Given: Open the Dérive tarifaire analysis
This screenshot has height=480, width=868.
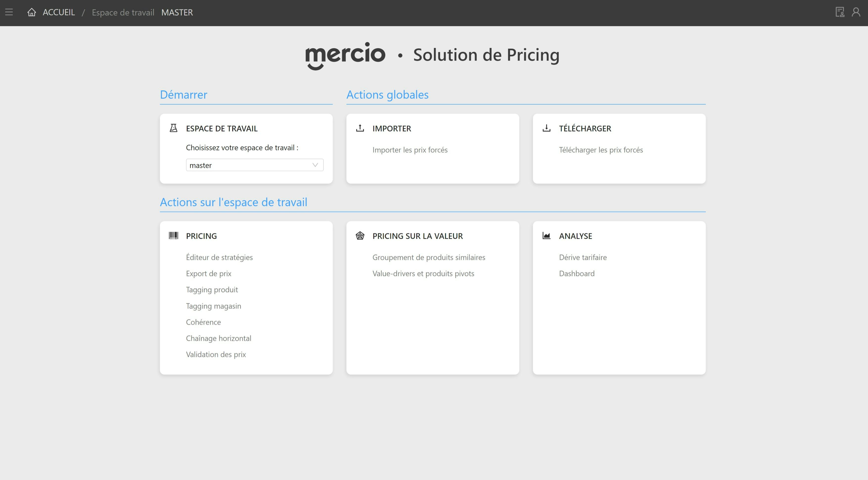Looking at the screenshot, I should 583,257.
